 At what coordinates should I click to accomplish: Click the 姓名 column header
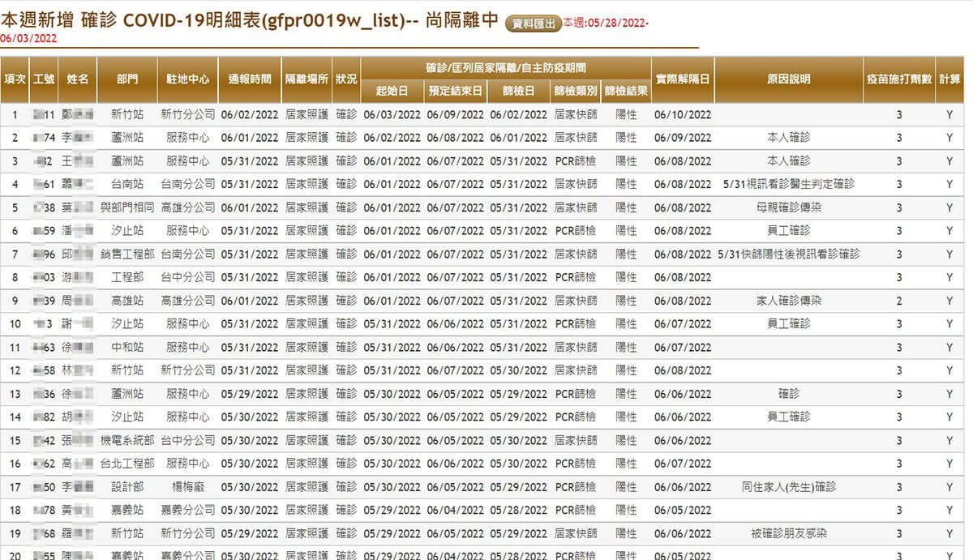pos(78,79)
